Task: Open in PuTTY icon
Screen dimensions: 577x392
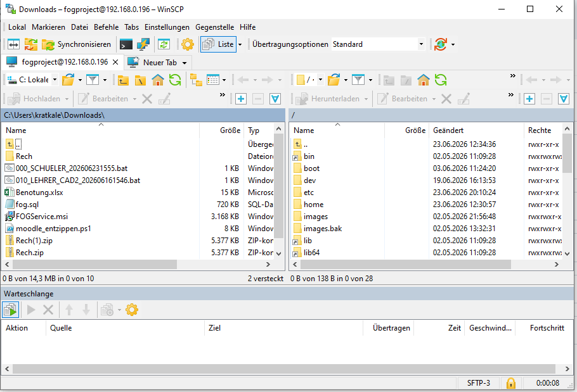Action: pos(143,44)
